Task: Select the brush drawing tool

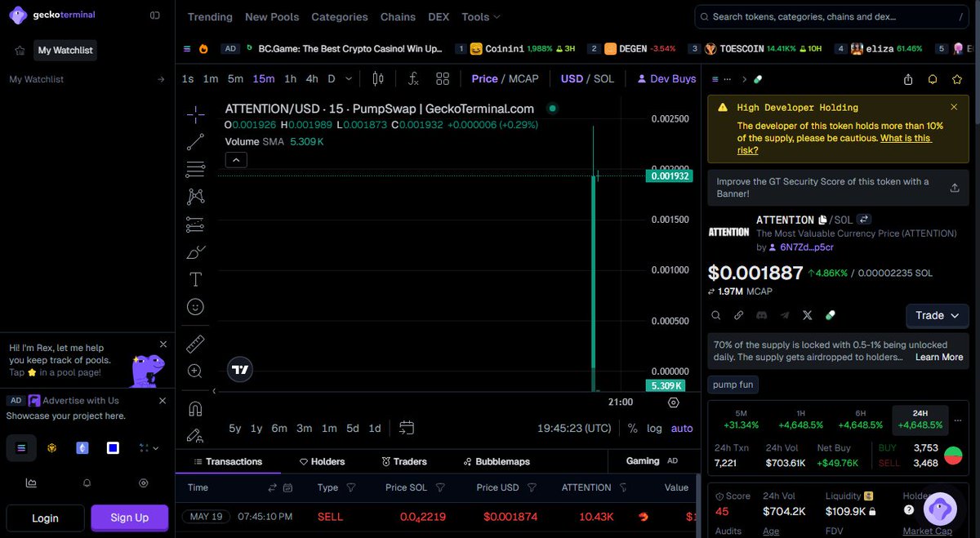Action: [x=195, y=252]
